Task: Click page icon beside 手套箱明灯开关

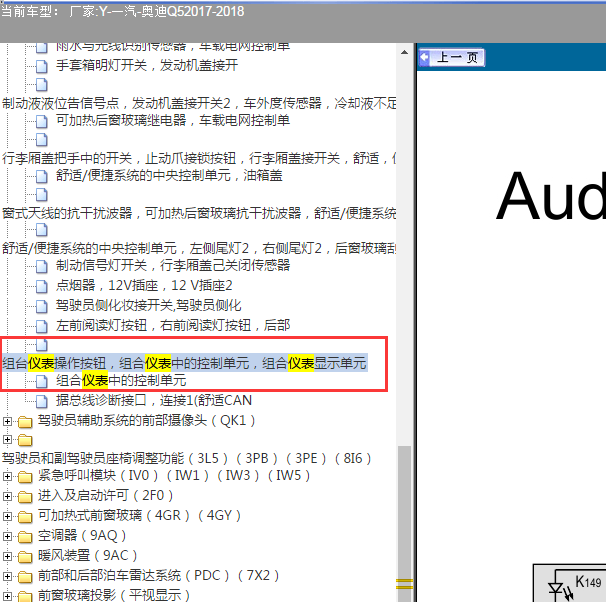Action: click(x=42, y=66)
